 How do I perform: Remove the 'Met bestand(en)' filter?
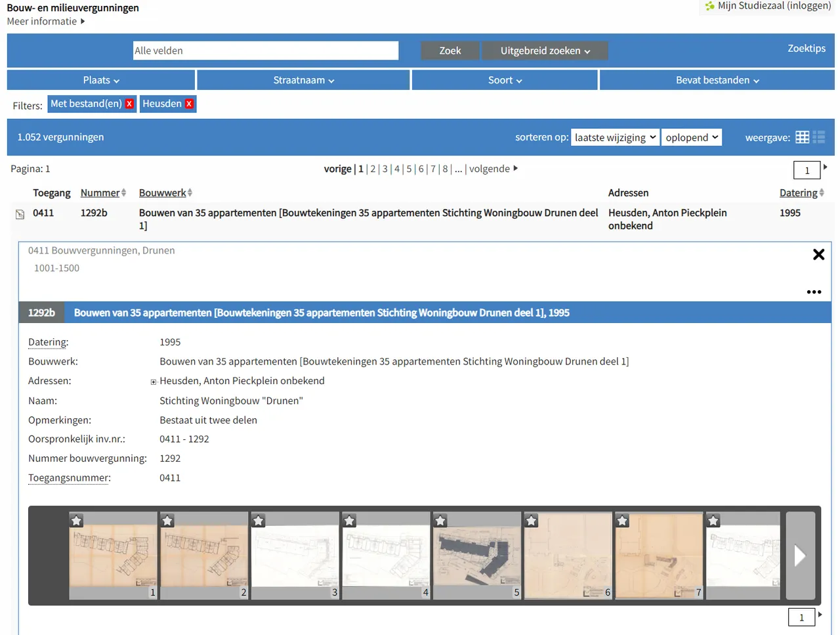tap(129, 104)
